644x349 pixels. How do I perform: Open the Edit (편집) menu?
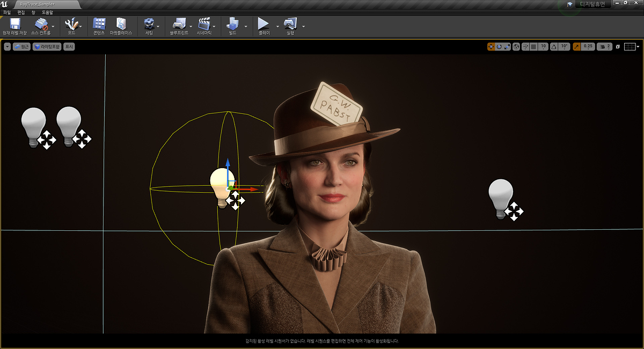pos(21,12)
